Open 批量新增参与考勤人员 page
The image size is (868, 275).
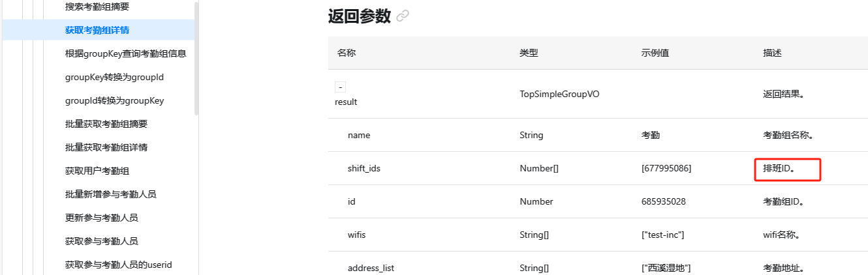coord(110,194)
